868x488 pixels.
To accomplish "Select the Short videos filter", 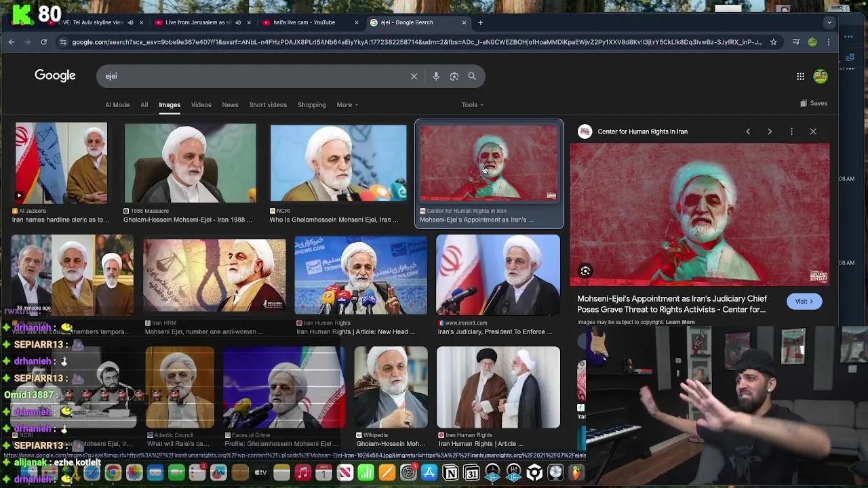I will click(x=268, y=105).
